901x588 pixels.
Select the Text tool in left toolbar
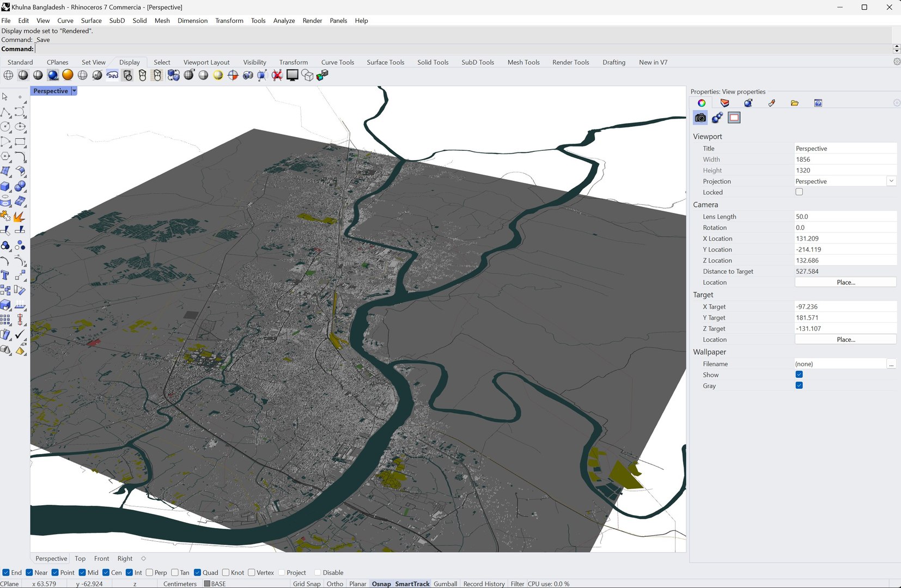coord(5,275)
